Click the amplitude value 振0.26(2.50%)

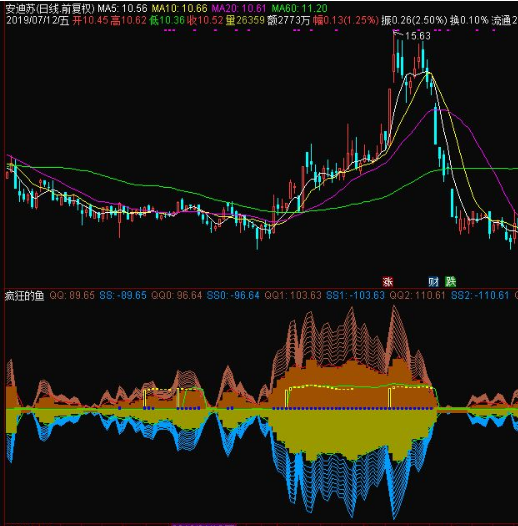pos(414,21)
